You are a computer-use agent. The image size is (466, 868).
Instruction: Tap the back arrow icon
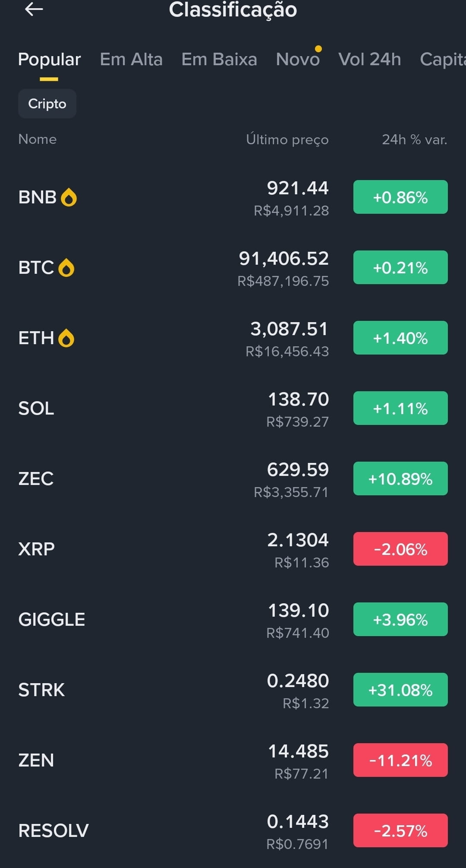[34, 9]
